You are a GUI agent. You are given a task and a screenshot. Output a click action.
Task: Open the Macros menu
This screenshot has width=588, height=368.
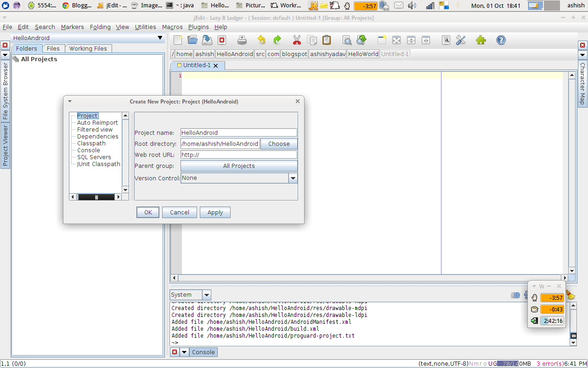coord(172,27)
